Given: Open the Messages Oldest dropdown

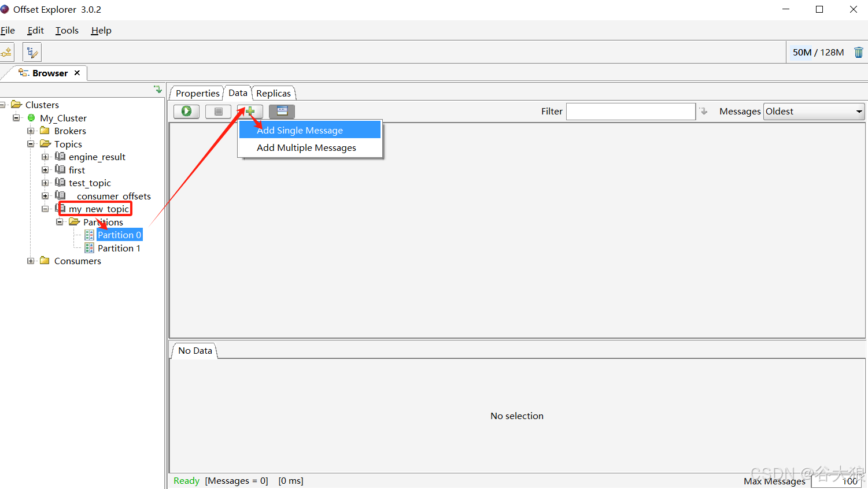Looking at the screenshot, I should click(814, 112).
